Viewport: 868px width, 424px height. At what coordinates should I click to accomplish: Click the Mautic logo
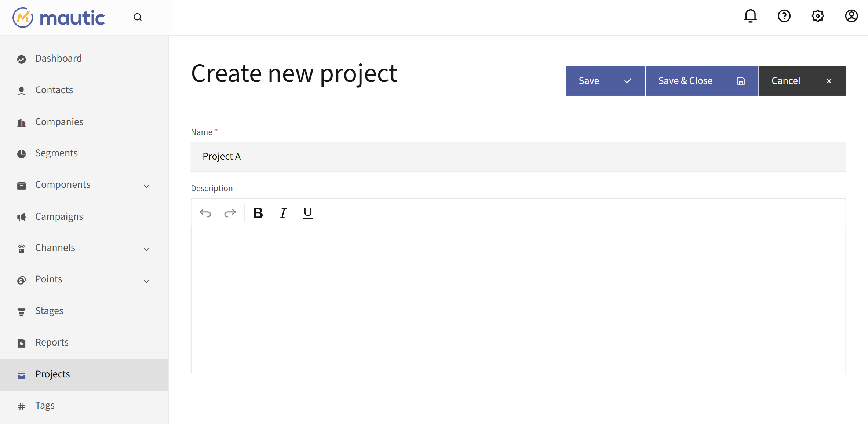[x=59, y=18]
